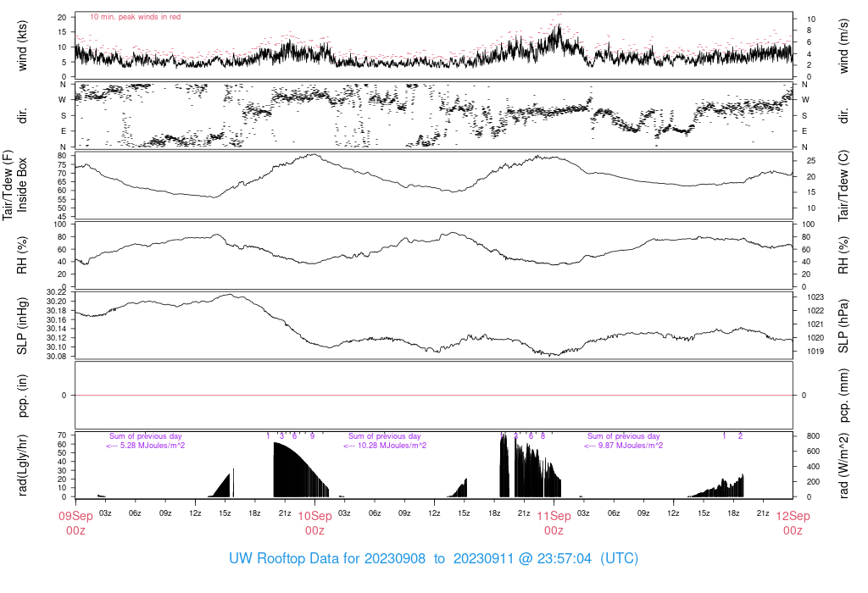Select the '75' Fahrenheit tick value

coord(62,164)
